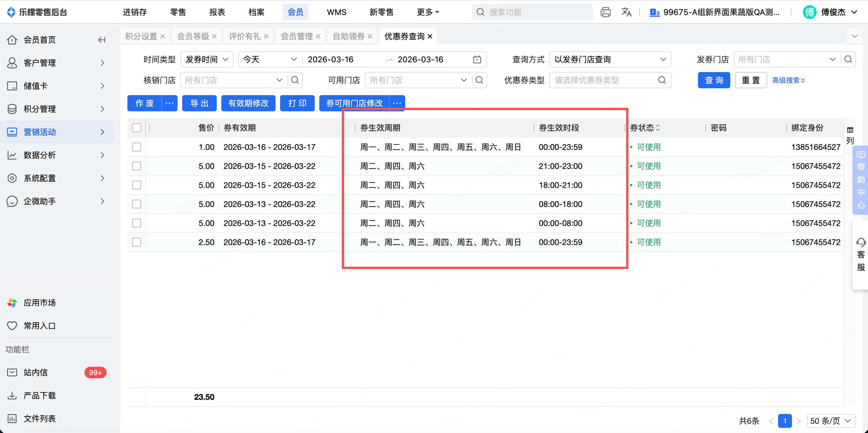Click the language translate icon

pos(626,12)
